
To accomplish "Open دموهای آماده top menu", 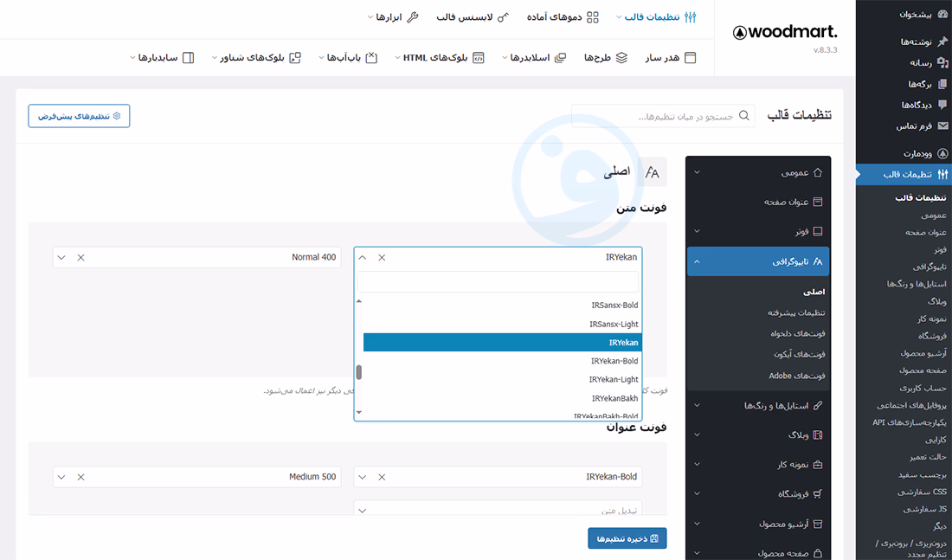I will pos(563,17).
